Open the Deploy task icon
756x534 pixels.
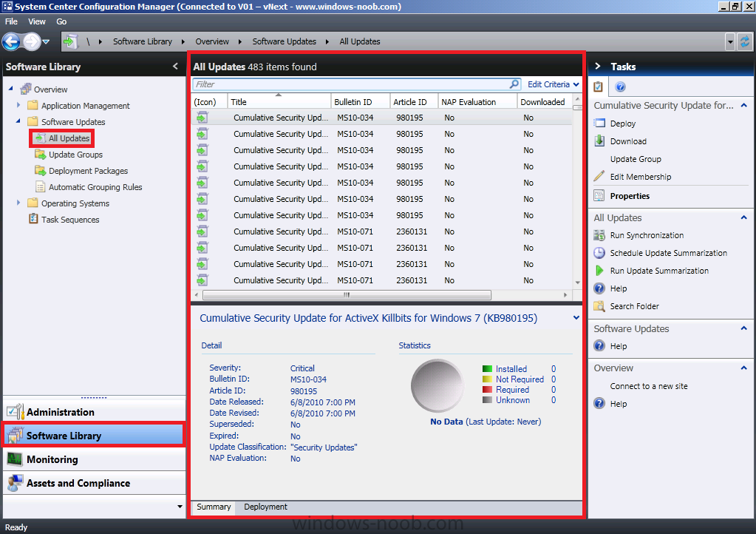click(599, 124)
